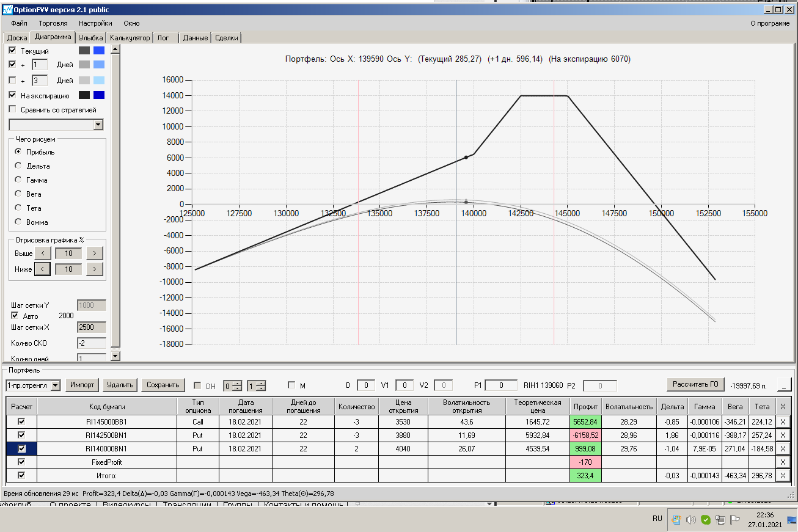The height and width of the screenshot is (532, 798).
Task: Click the dark blue На экспирацию color swatch
Action: coord(99,95)
